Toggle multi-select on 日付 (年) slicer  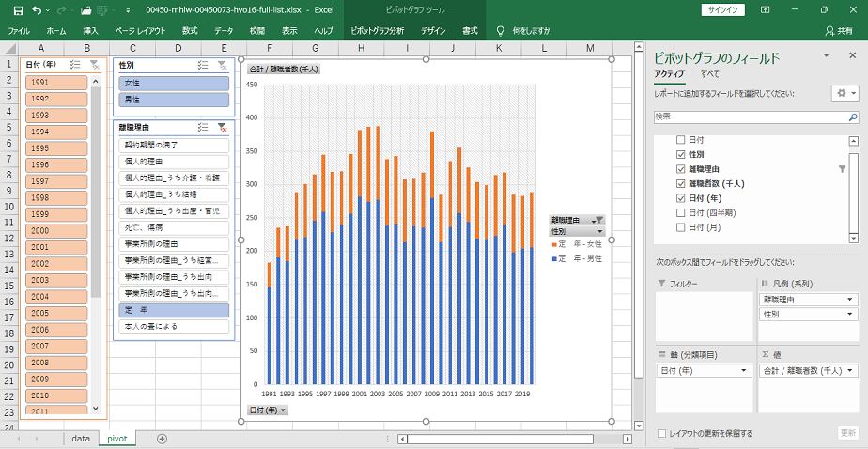pyautogui.click(x=75, y=65)
